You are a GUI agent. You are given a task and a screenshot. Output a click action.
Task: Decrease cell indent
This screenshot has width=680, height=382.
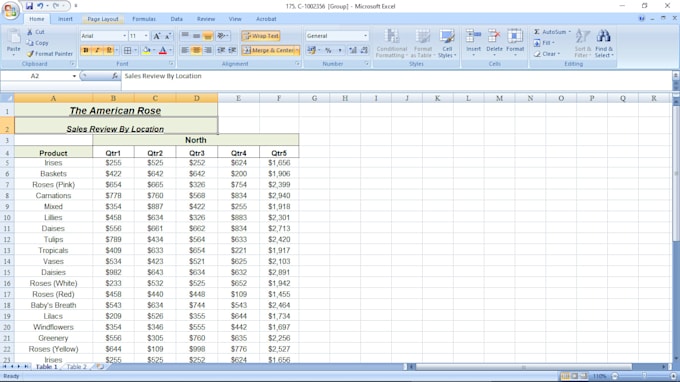221,50
